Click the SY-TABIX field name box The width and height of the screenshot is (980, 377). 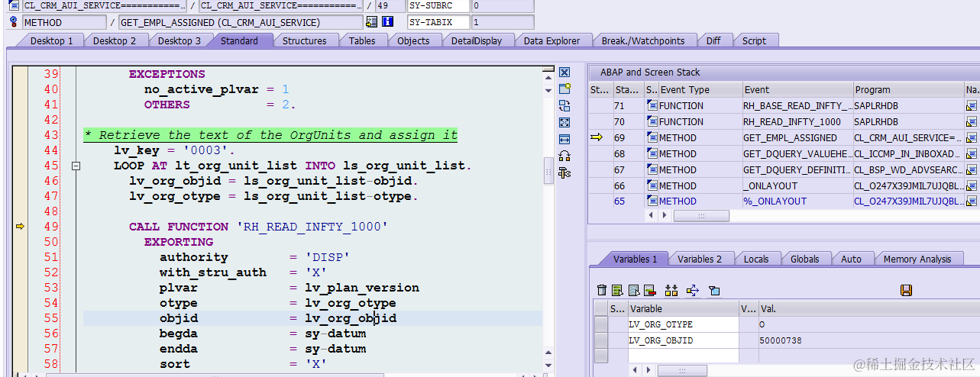pos(437,22)
